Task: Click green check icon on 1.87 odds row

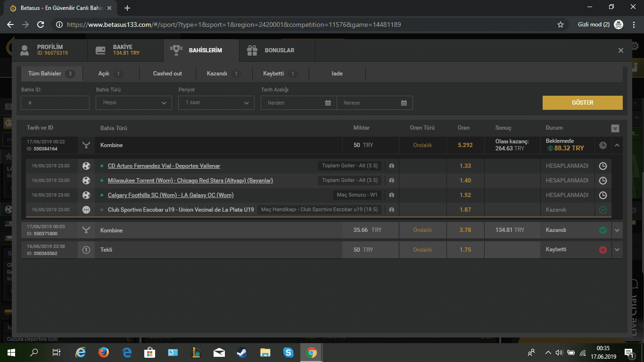Action: pos(603,210)
